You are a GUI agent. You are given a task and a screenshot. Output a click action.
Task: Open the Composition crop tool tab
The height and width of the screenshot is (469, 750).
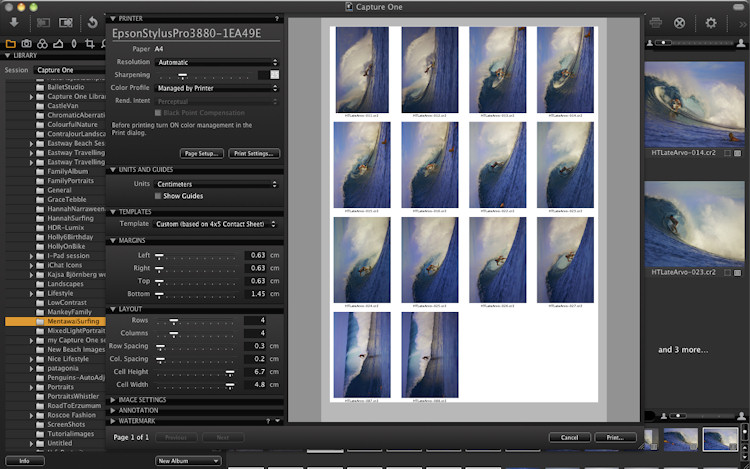pyautogui.click(x=89, y=44)
